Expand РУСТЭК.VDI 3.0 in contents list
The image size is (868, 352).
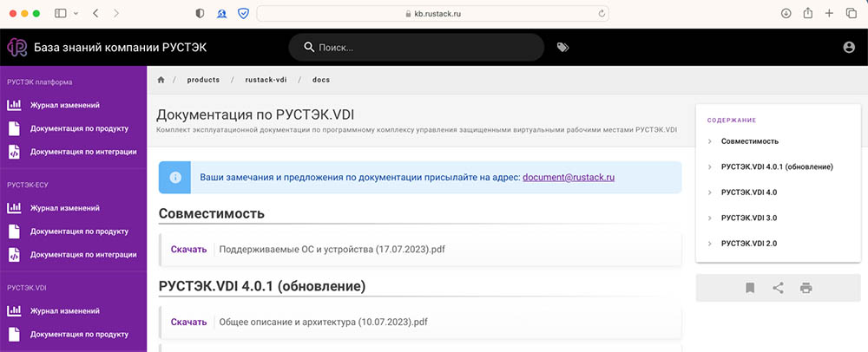coord(748,218)
